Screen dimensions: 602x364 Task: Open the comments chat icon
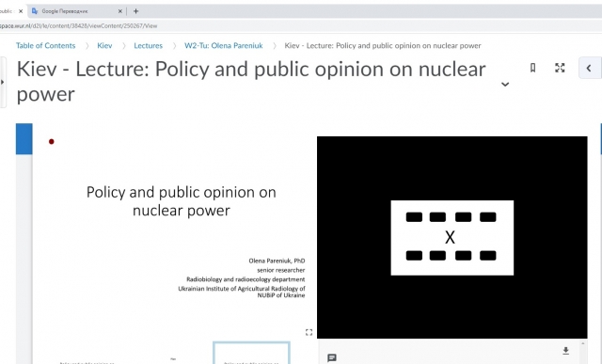pyautogui.click(x=332, y=357)
